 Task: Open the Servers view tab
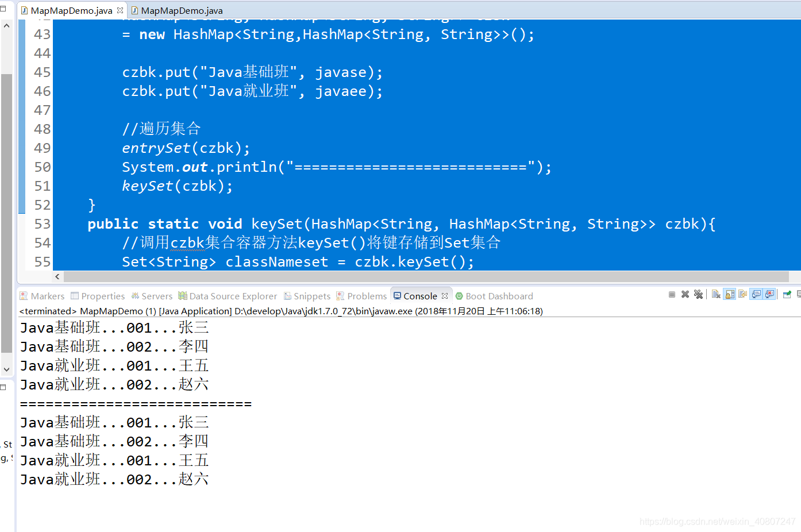click(x=152, y=296)
